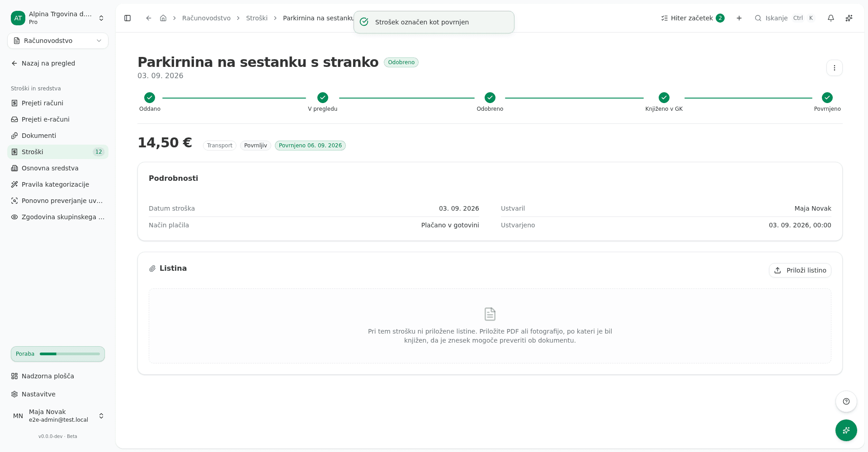Image resolution: width=868 pixels, height=452 pixels.
Task: Click the Stroški breadcrumb link
Action: pos(257,18)
